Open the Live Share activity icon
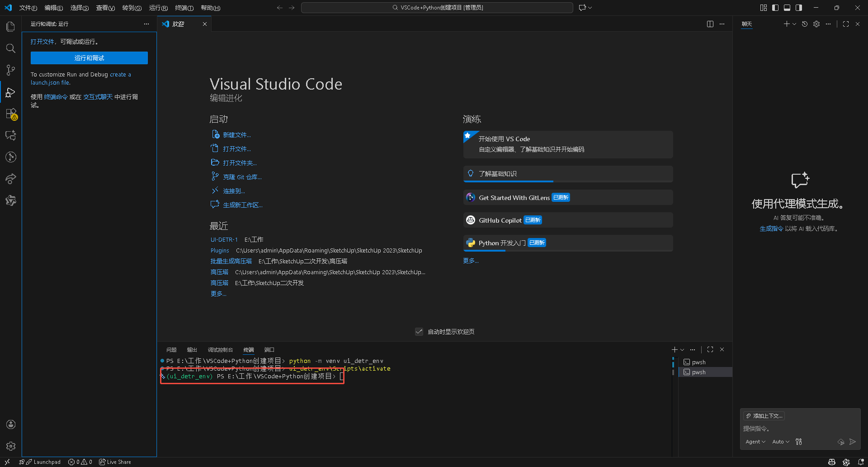This screenshot has height=467, width=868. pyautogui.click(x=10, y=179)
